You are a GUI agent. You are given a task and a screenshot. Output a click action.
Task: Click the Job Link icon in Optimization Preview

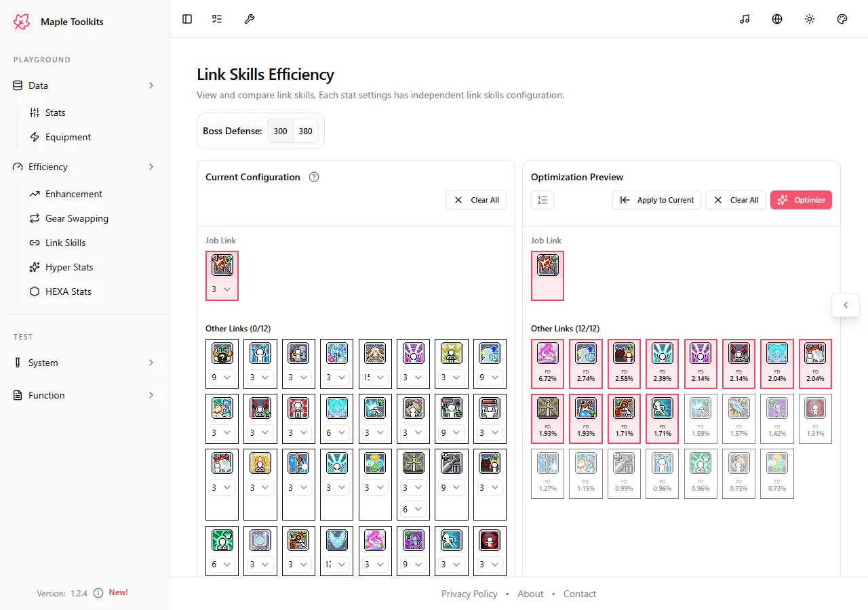tap(548, 265)
